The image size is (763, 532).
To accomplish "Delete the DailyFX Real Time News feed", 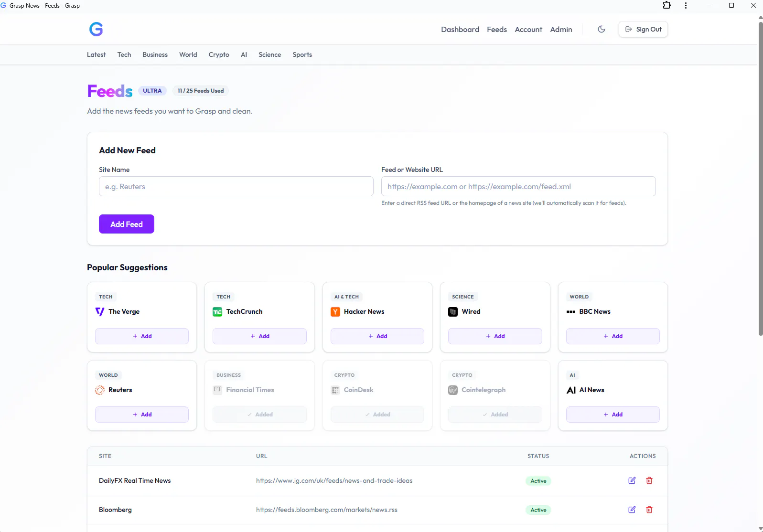I will tap(649, 480).
